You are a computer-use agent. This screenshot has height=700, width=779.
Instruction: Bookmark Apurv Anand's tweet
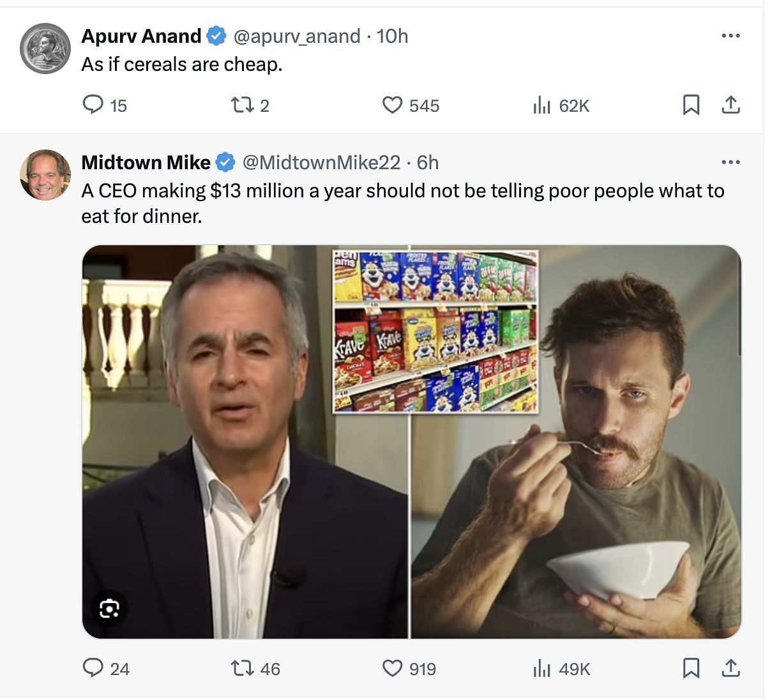(691, 105)
